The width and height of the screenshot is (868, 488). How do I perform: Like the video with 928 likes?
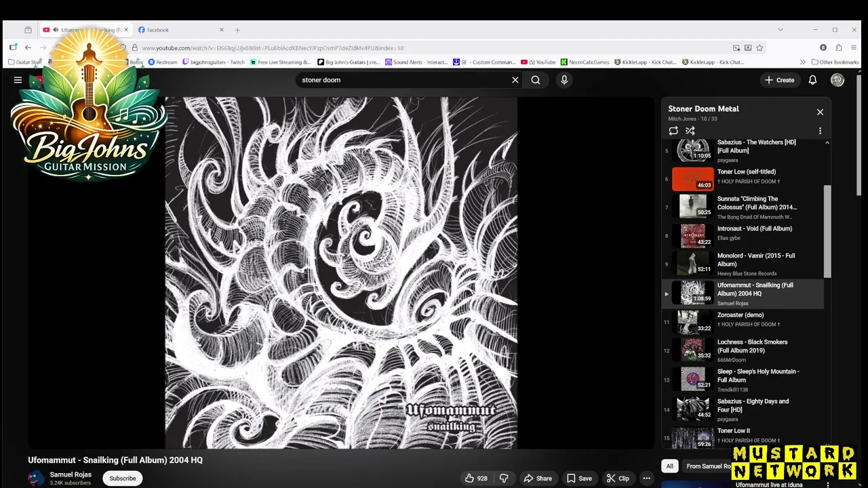click(477, 479)
